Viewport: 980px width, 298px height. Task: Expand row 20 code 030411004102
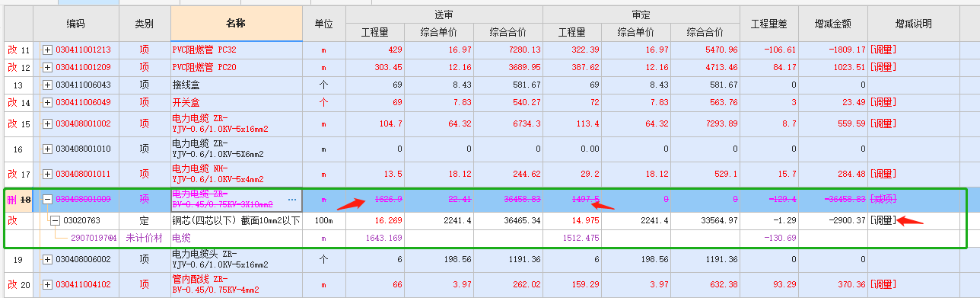[x=47, y=285]
